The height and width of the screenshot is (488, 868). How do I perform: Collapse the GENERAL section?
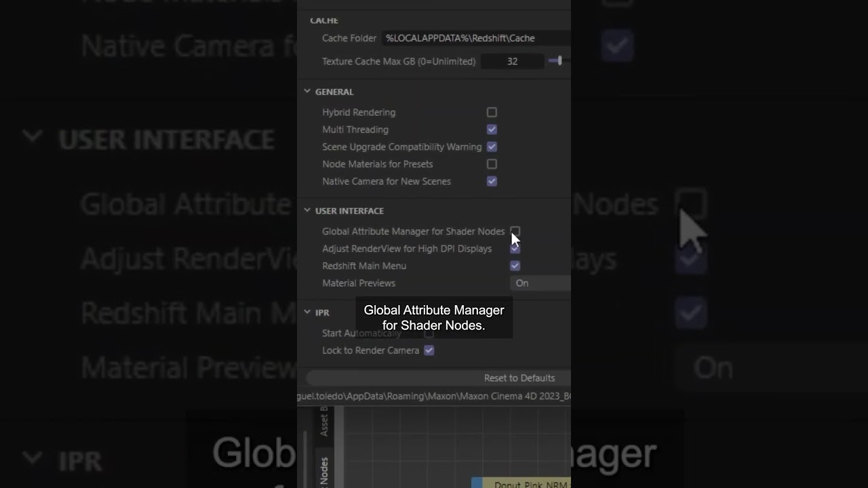tap(307, 91)
